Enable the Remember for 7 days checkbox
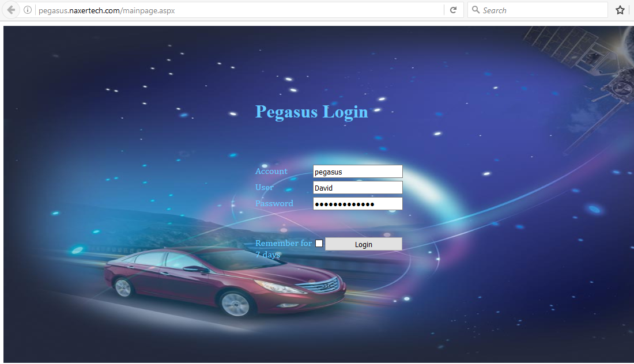 coord(319,243)
